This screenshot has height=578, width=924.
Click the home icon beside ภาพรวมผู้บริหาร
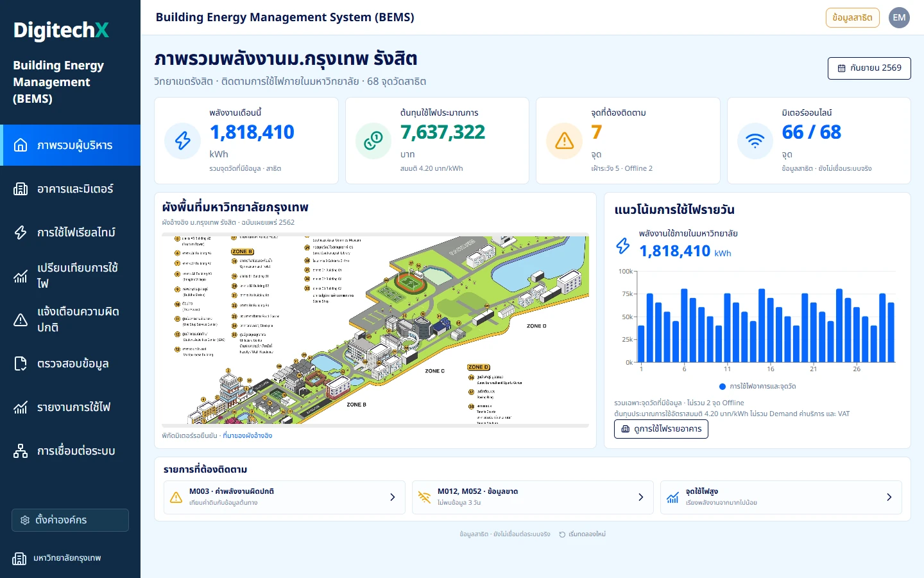[x=21, y=145]
